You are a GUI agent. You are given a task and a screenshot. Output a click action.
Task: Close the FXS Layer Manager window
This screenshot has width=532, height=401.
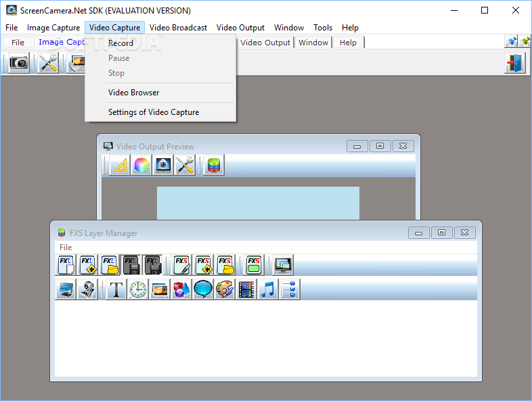(x=464, y=233)
